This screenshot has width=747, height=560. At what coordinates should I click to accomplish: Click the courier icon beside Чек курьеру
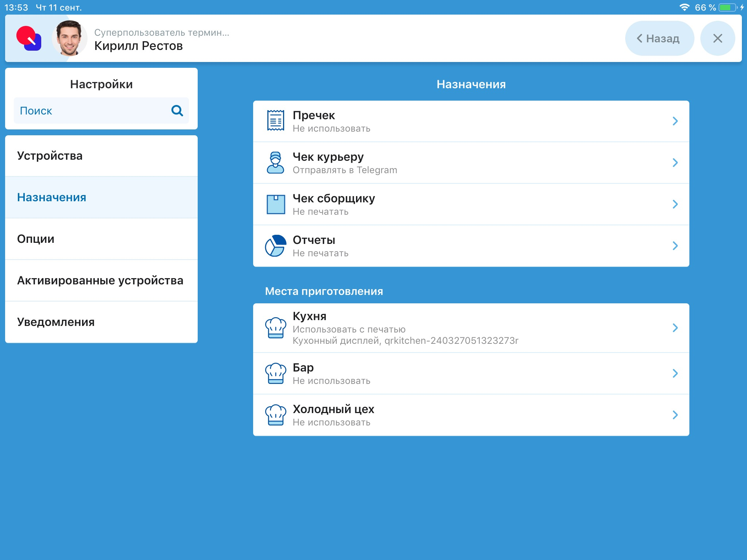(x=275, y=163)
